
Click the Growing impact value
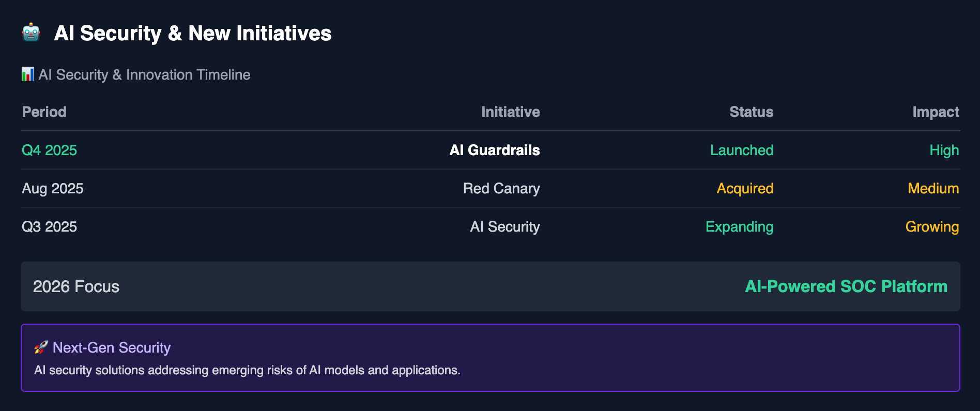[932, 226]
